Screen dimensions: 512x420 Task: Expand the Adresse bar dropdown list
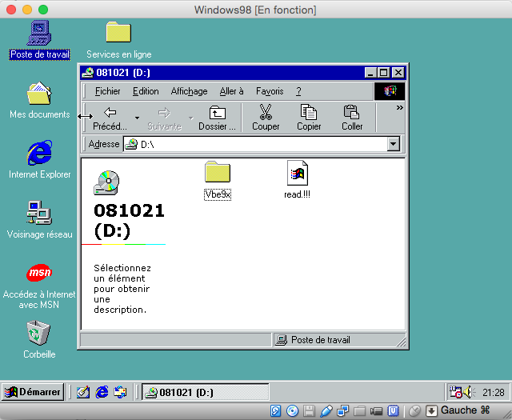tap(394, 144)
